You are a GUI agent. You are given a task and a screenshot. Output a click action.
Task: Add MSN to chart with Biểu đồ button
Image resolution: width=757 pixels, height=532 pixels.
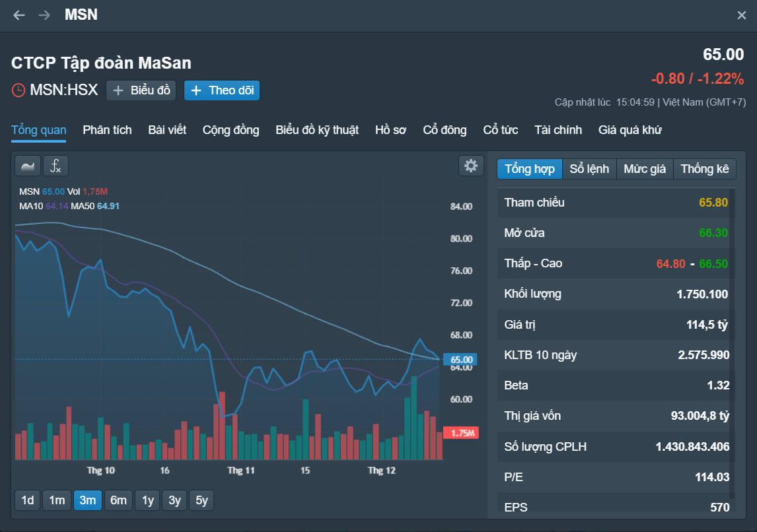(141, 90)
